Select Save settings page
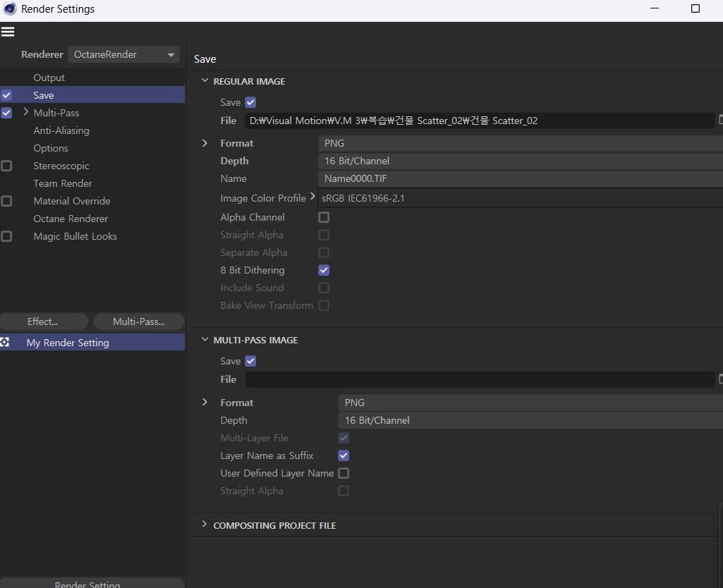Image resolution: width=723 pixels, height=588 pixels. [43, 95]
